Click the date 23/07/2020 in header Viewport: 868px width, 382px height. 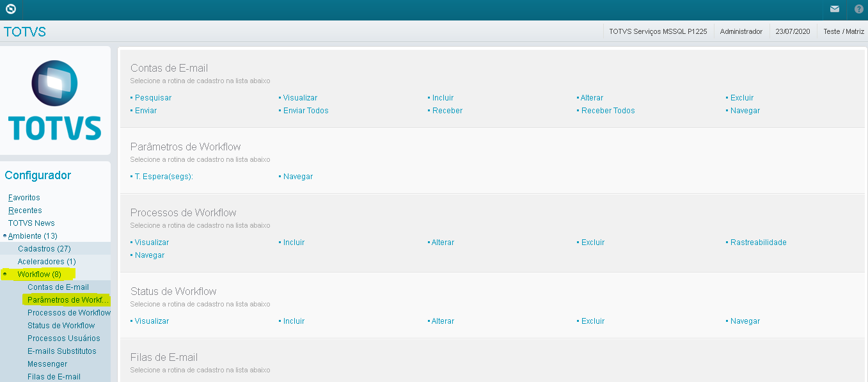tap(793, 31)
